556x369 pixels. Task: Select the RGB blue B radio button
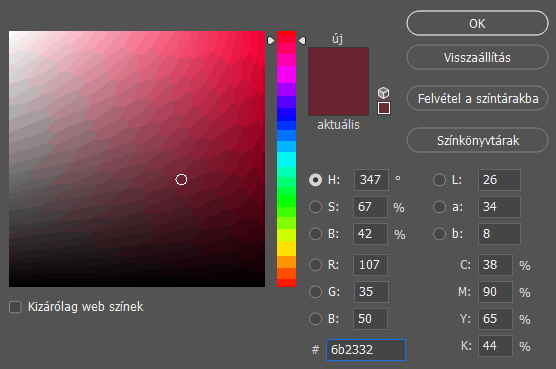[316, 319]
